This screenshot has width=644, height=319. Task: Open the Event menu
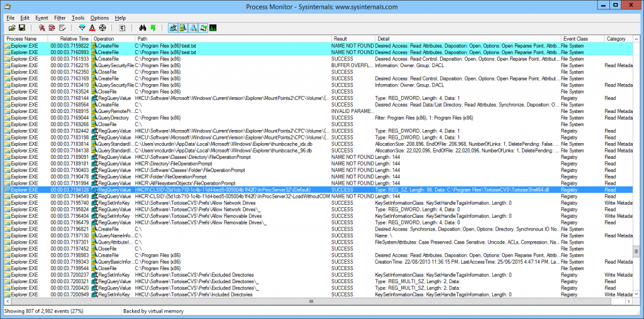pyautogui.click(x=42, y=18)
